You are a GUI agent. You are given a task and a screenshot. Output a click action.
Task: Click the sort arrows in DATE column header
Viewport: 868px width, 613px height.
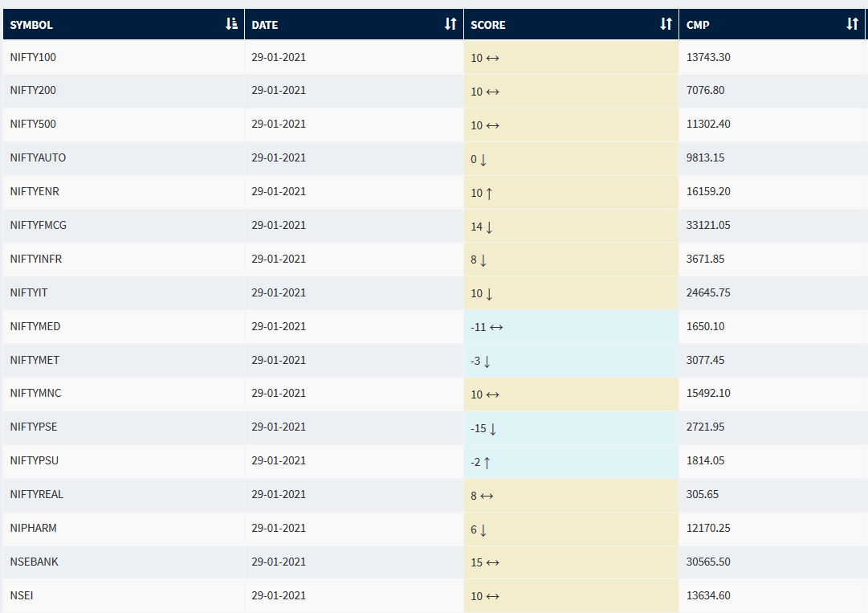[450, 24]
